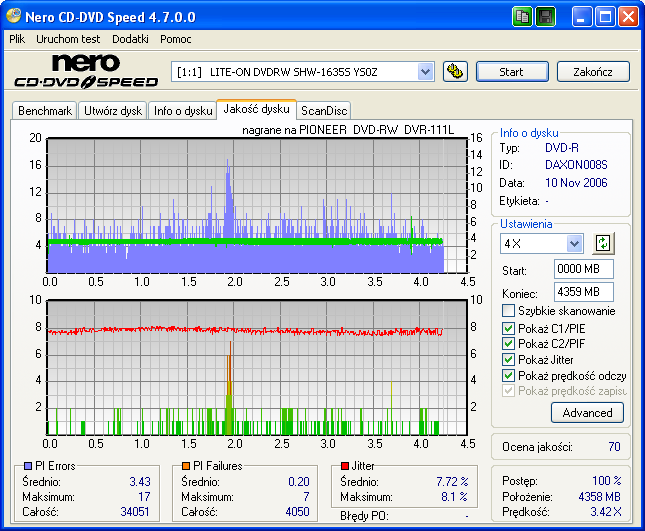
Task: Click the refresh speed icon beside 4X
Action: click(x=603, y=243)
